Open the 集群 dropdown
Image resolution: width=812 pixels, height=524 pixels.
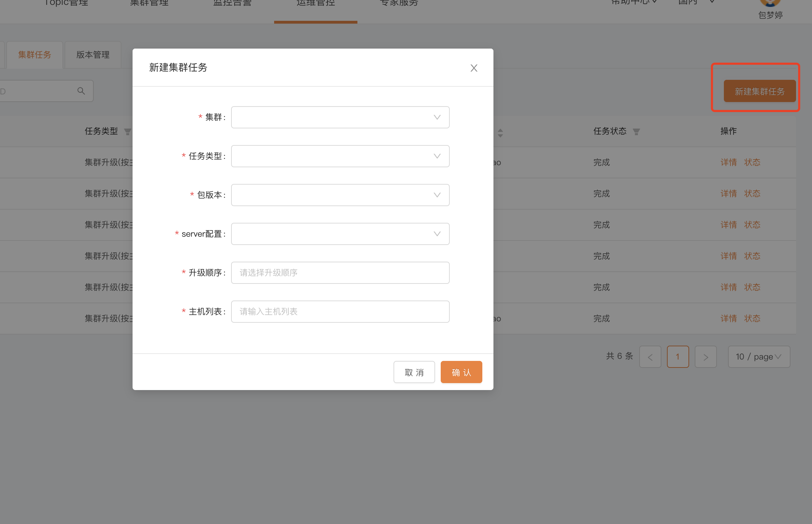click(x=340, y=117)
